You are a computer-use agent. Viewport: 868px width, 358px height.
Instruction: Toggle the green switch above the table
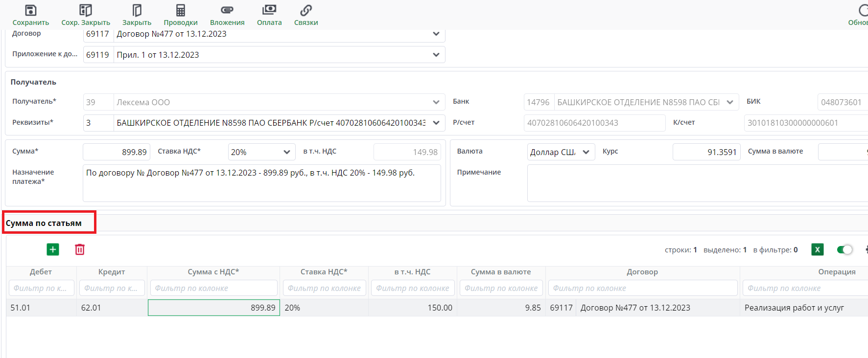point(845,249)
